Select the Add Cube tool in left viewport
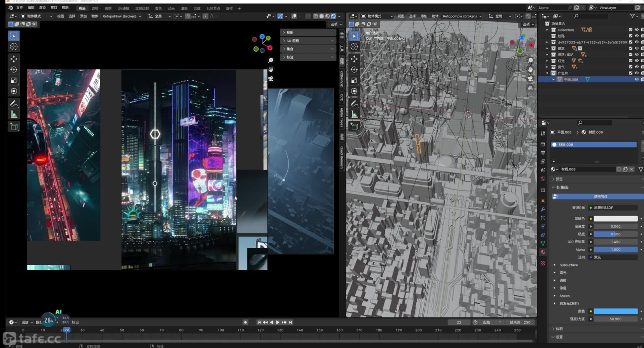The width and height of the screenshot is (644, 348). pyautogui.click(x=14, y=127)
